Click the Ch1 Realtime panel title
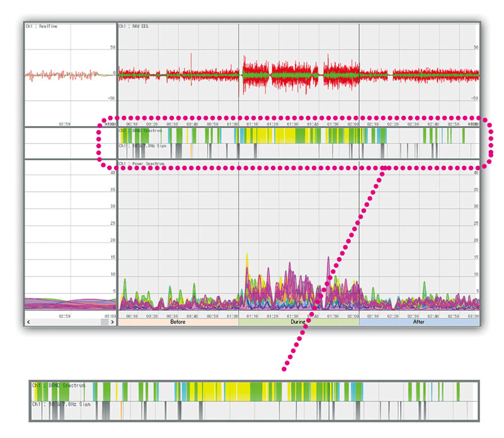Image resolution: width=504 pixels, height=438 pixels. click(42, 26)
